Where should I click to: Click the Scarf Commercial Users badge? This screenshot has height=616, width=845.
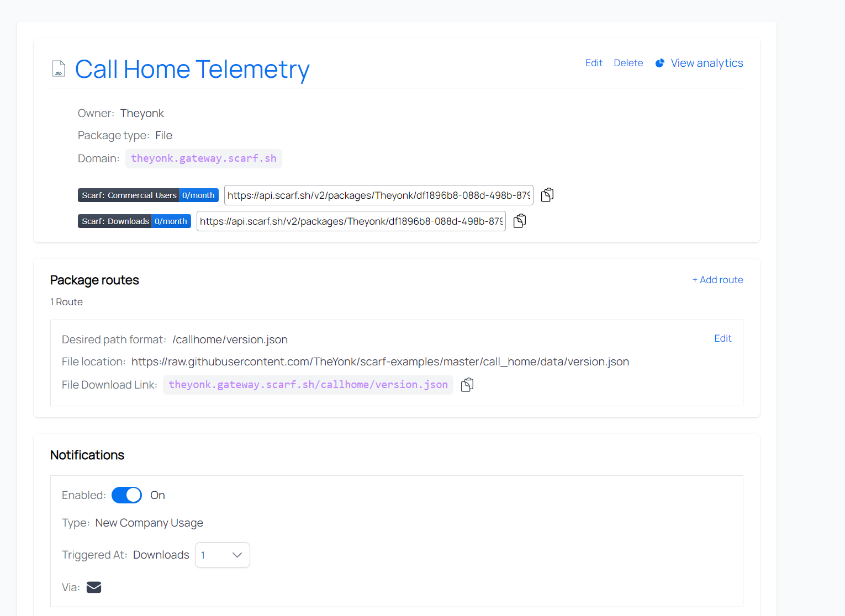(x=148, y=195)
